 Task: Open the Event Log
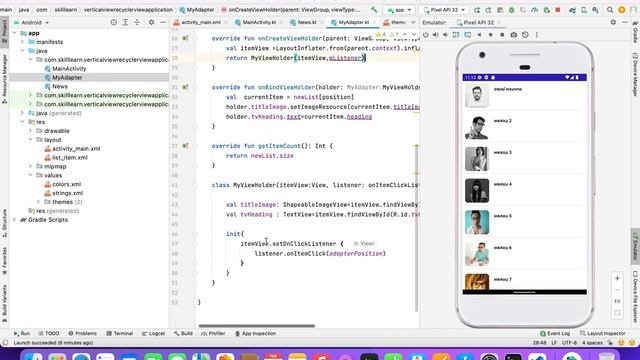pos(555,333)
